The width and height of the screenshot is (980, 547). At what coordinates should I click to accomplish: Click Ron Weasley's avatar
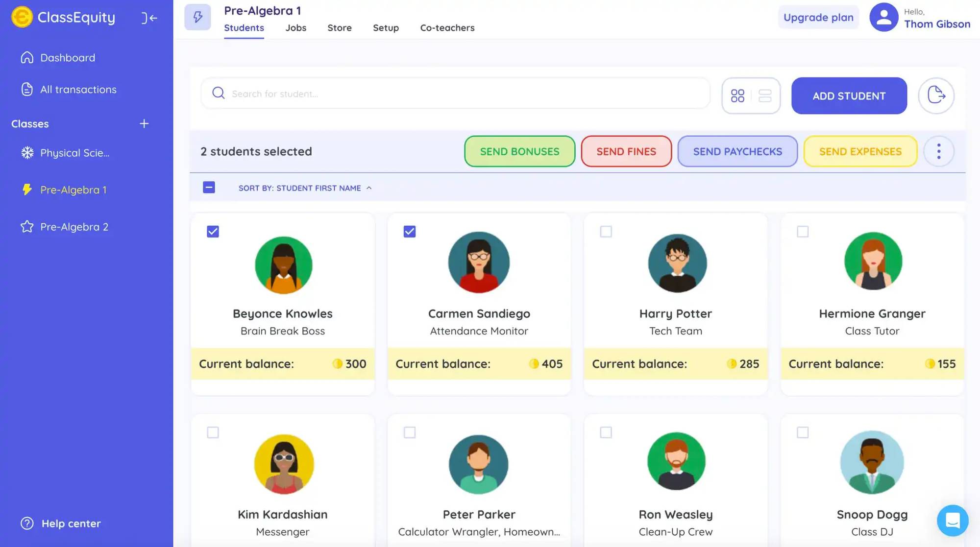click(676, 461)
